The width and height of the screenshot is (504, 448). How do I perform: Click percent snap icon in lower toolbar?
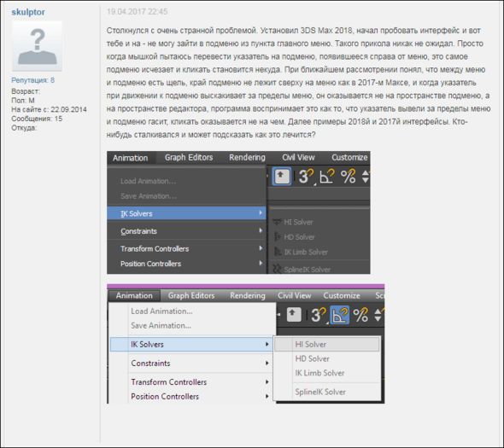click(x=360, y=315)
